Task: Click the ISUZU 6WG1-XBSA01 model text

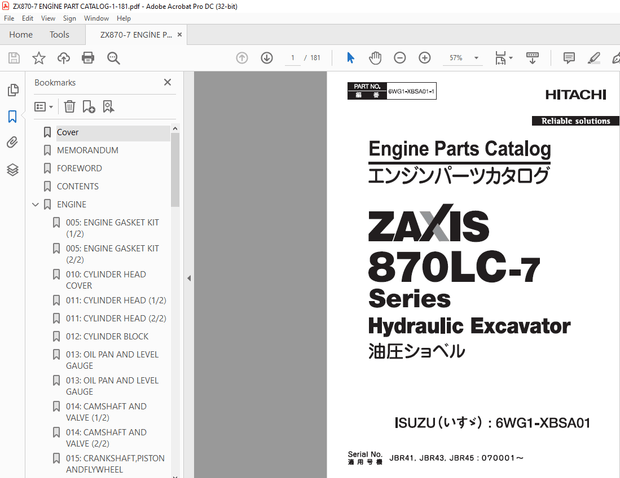Action: 492,423
